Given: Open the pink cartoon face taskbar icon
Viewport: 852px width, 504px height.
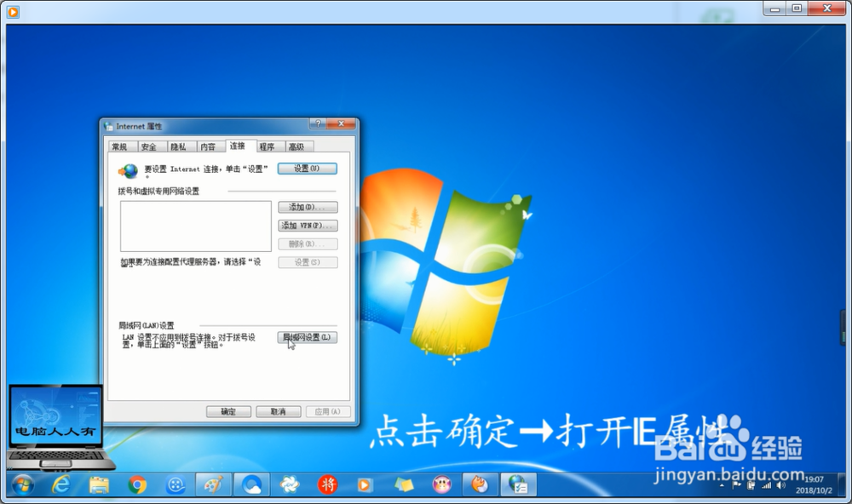Looking at the screenshot, I should [x=441, y=484].
